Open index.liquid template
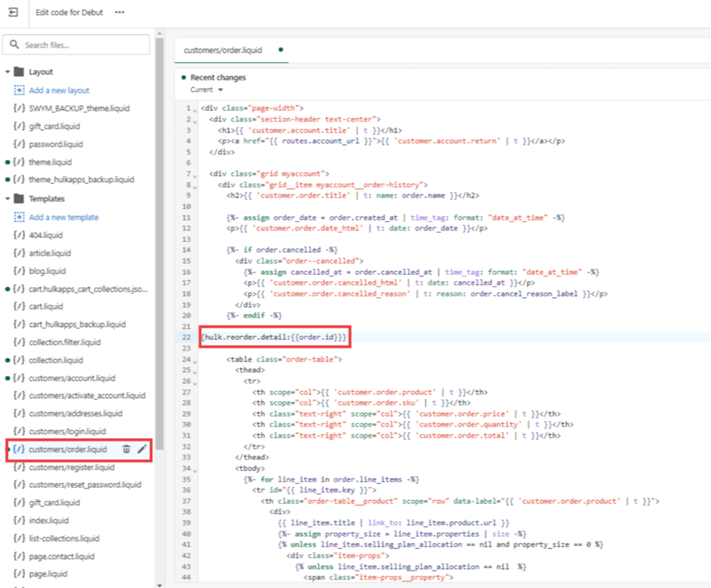 [x=49, y=521]
